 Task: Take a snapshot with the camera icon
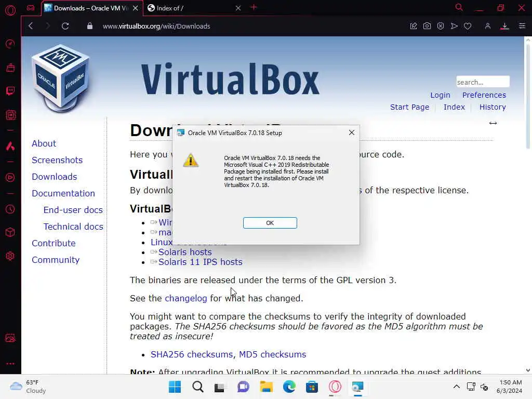[x=427, y=26]
